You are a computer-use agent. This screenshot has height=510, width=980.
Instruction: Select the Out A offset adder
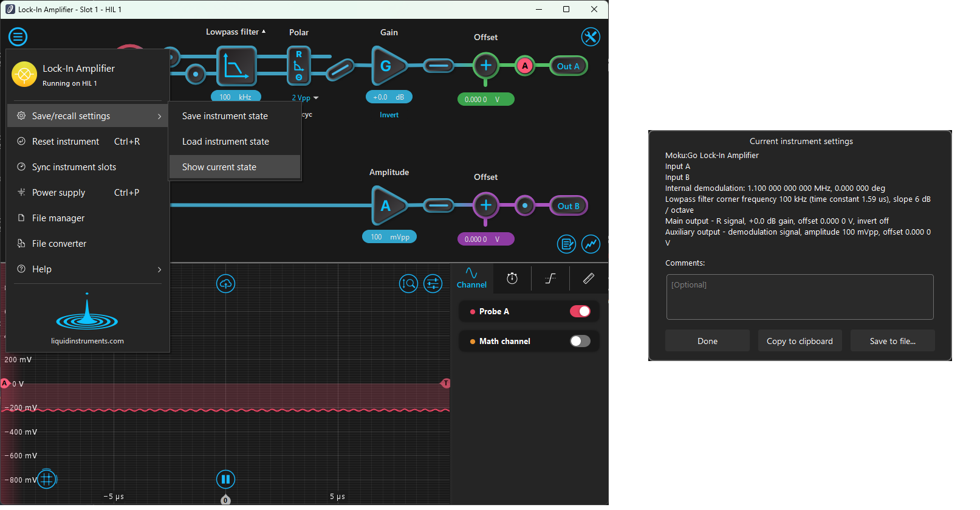(486, 66)
